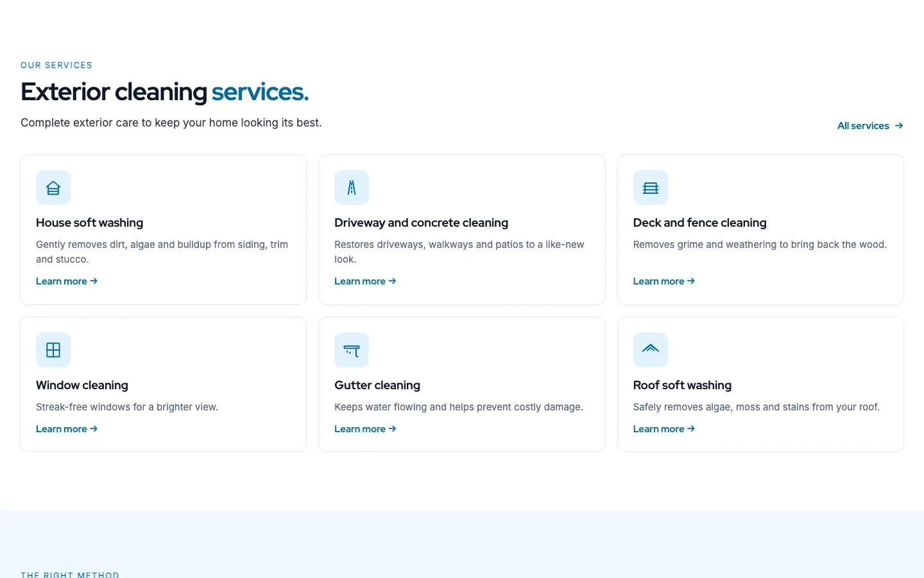Select the Roof soft washing heading
The image size is (924, 578).
pos(683,385)
